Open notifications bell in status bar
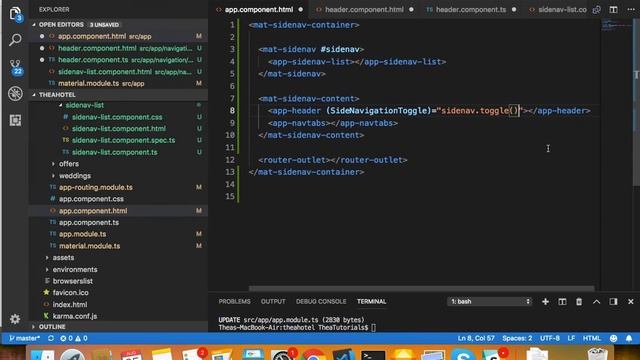Viewport: 640px width, 360px height. click(629, 338)
